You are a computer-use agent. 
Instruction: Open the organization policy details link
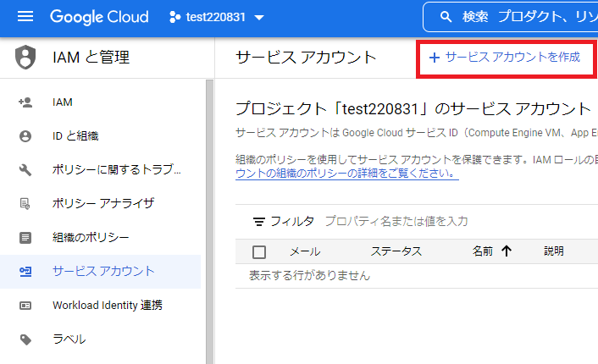tap(347, 173)
